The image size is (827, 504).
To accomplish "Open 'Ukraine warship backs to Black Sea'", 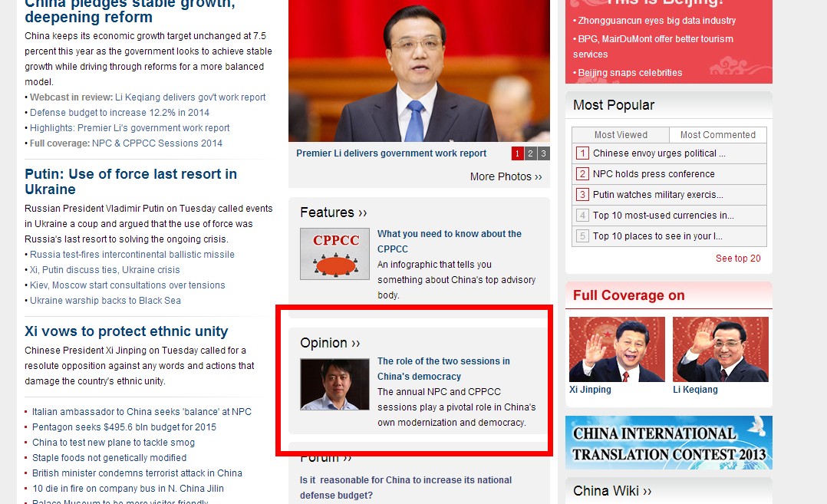I will (106, 301).
